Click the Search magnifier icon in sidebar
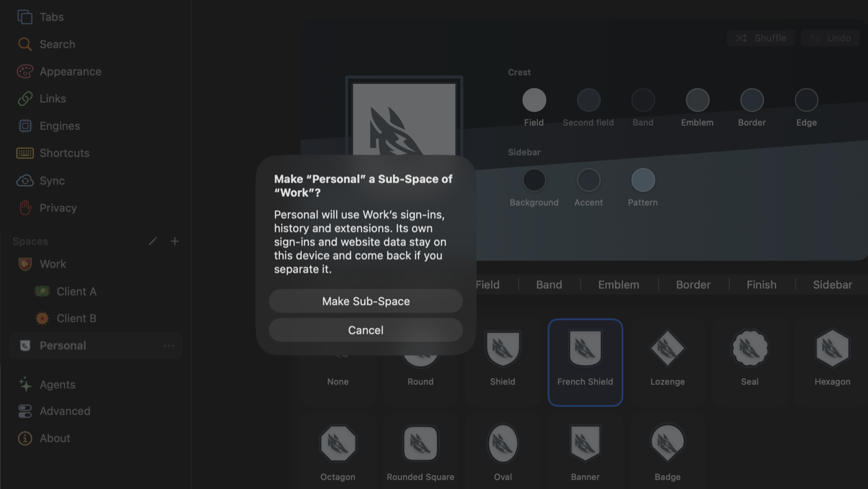This screenshot has height=489, width=868. point(25,44)
